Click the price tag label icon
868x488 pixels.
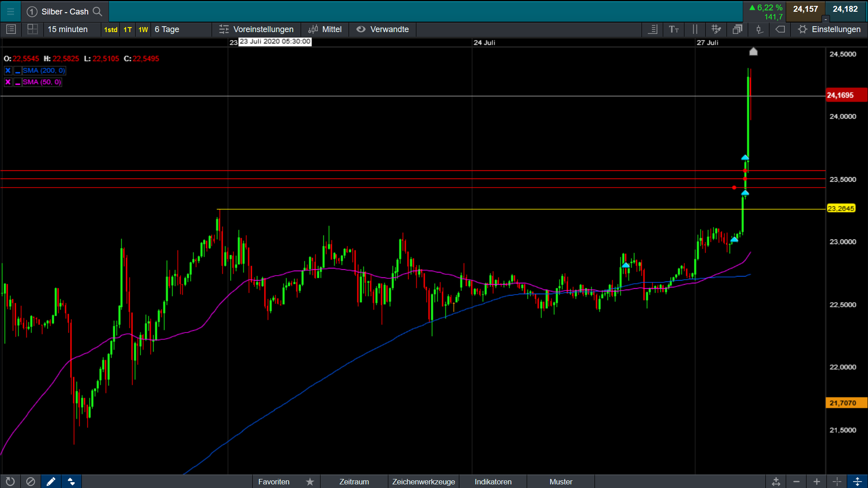[x=780, y=29]
